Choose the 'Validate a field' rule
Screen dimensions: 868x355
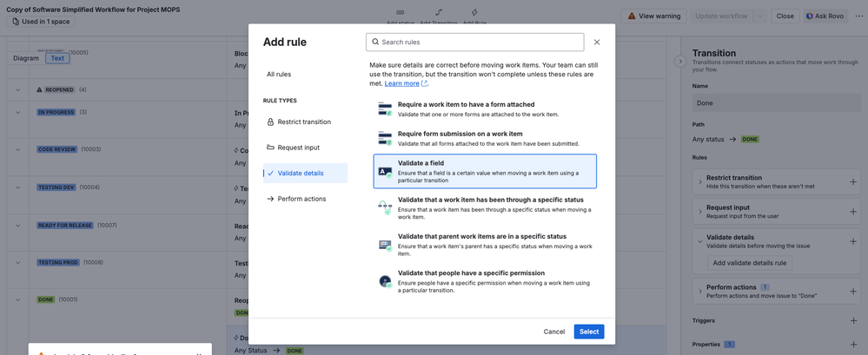[485, 171]
